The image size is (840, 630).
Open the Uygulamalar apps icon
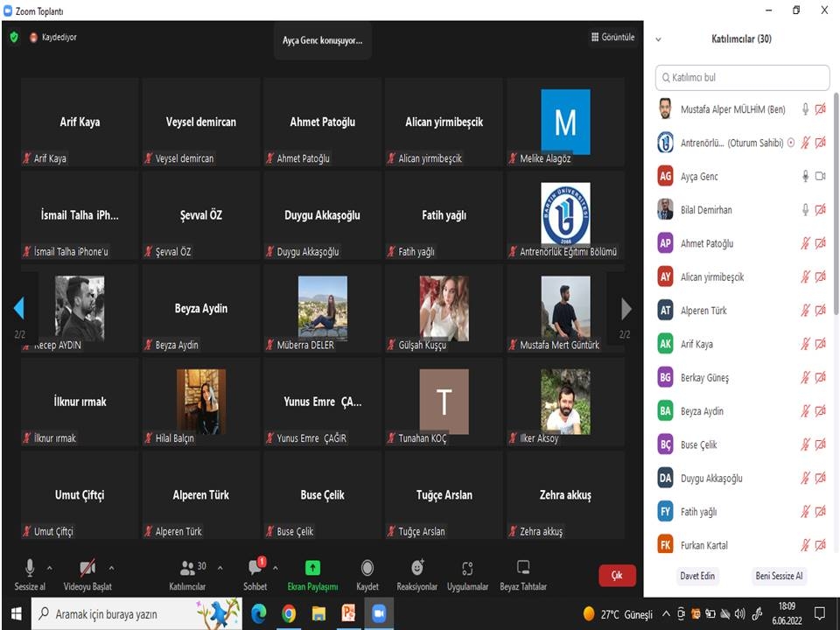pyautogui.click(x=467, y=569)
